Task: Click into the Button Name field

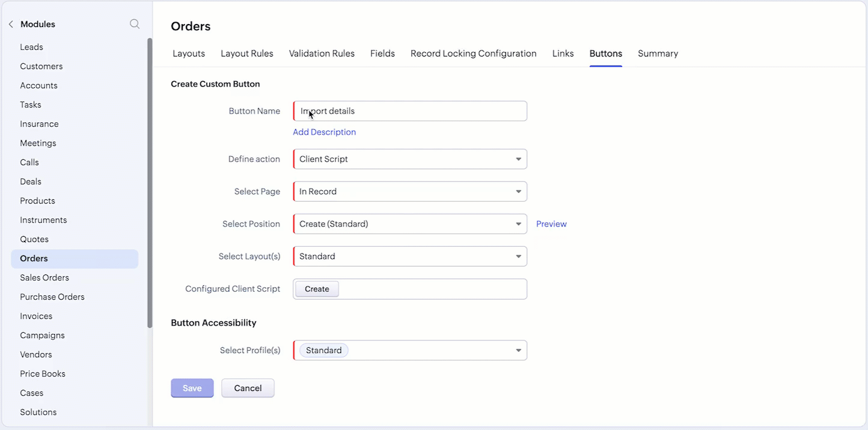Action: pos(410,111)
